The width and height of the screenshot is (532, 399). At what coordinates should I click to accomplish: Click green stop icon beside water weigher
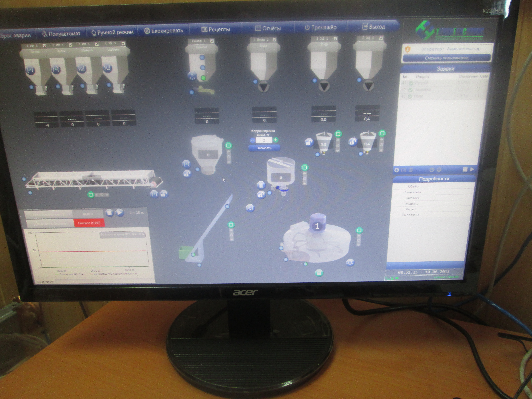tap(305, 167)
